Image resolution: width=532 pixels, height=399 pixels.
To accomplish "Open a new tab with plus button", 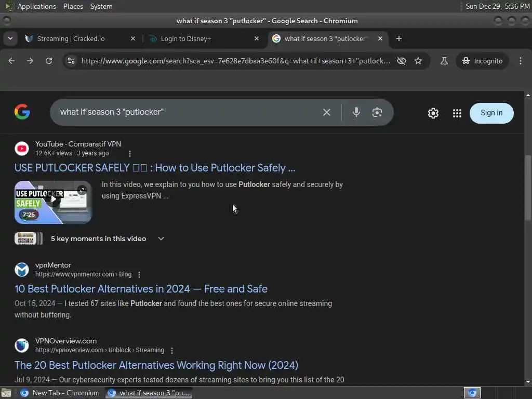I will [399, 38].
